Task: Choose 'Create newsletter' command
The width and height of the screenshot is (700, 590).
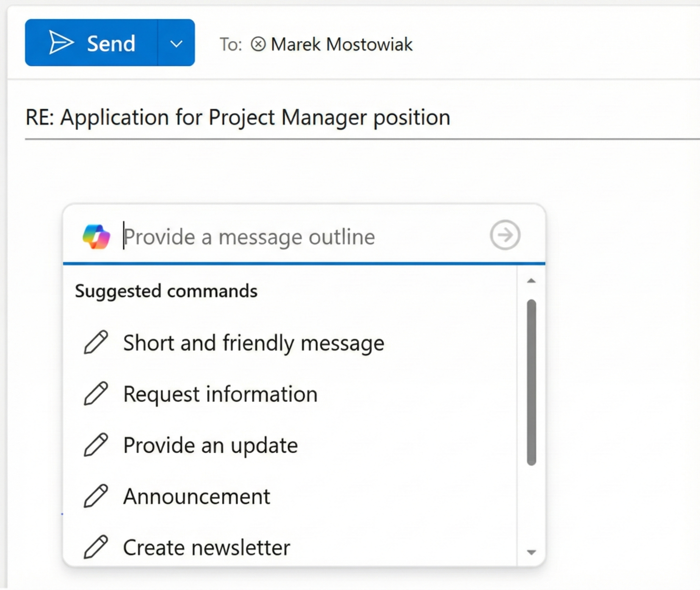Action: [206, 547]
